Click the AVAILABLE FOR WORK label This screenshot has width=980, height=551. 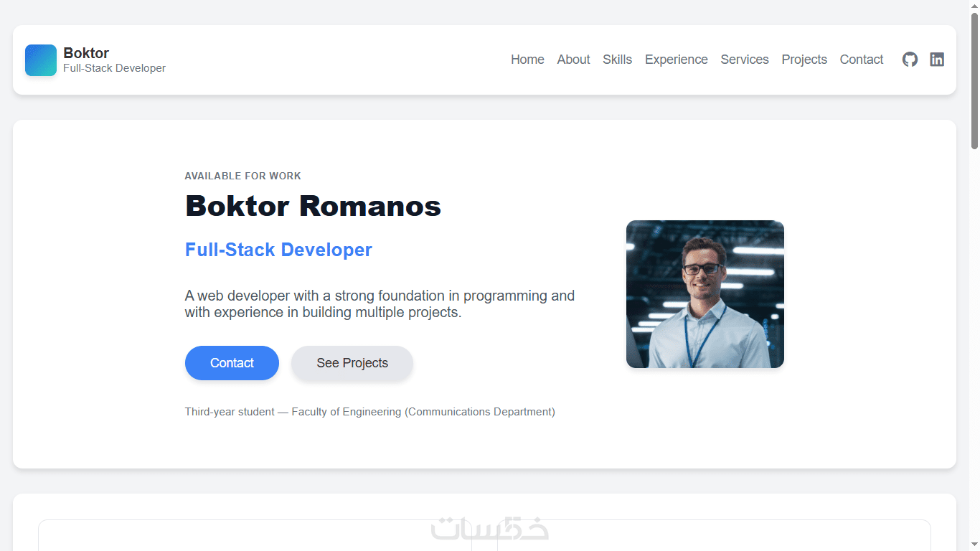242,176
